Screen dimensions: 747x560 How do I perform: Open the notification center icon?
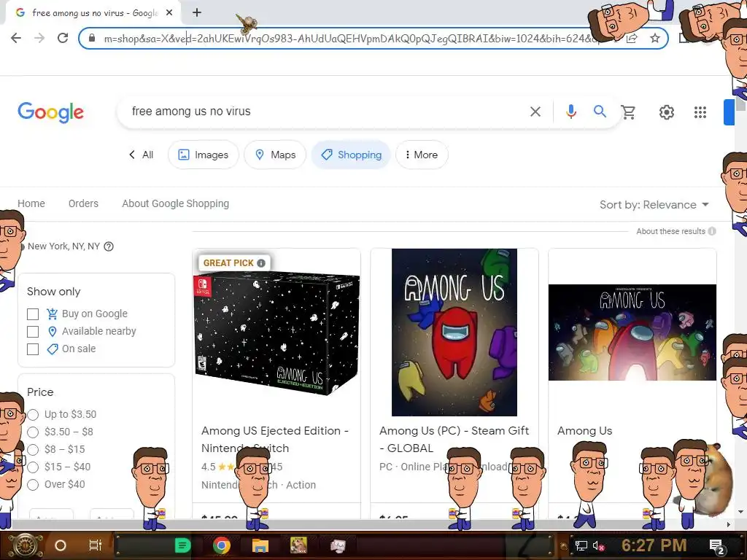[717, 546]
